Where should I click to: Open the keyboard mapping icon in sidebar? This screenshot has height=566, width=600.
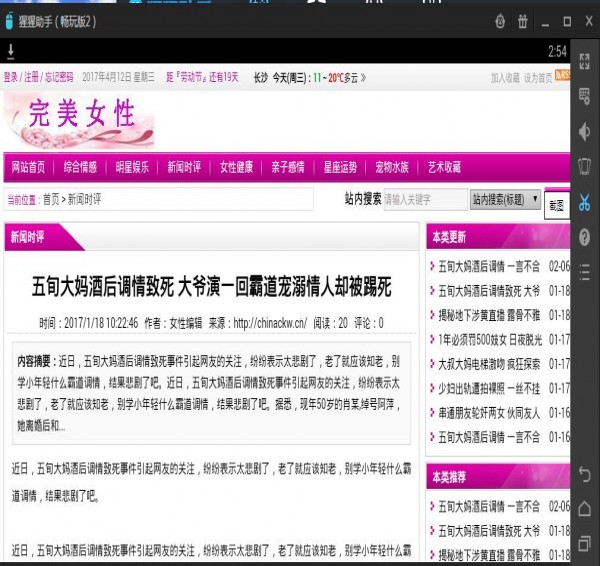[x=584, y=96]
